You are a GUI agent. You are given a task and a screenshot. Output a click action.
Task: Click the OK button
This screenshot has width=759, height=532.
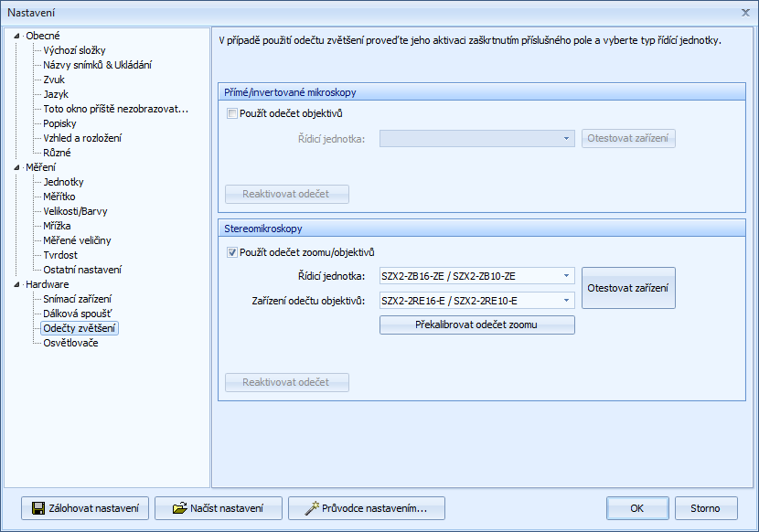637,508
